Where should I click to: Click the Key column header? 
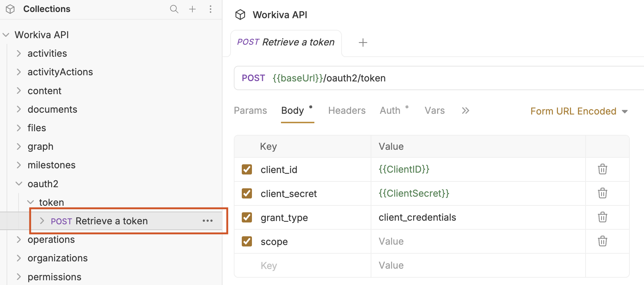tap(268, 146)
